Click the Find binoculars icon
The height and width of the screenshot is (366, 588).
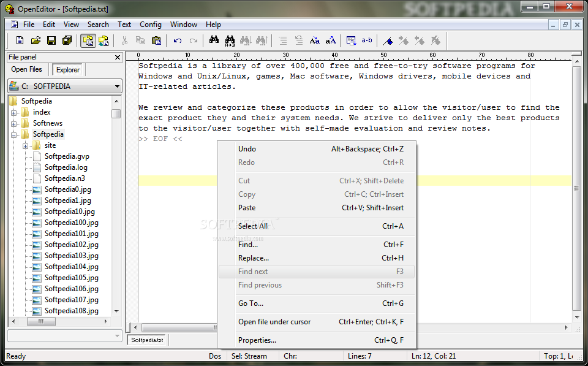coord(214,40)
